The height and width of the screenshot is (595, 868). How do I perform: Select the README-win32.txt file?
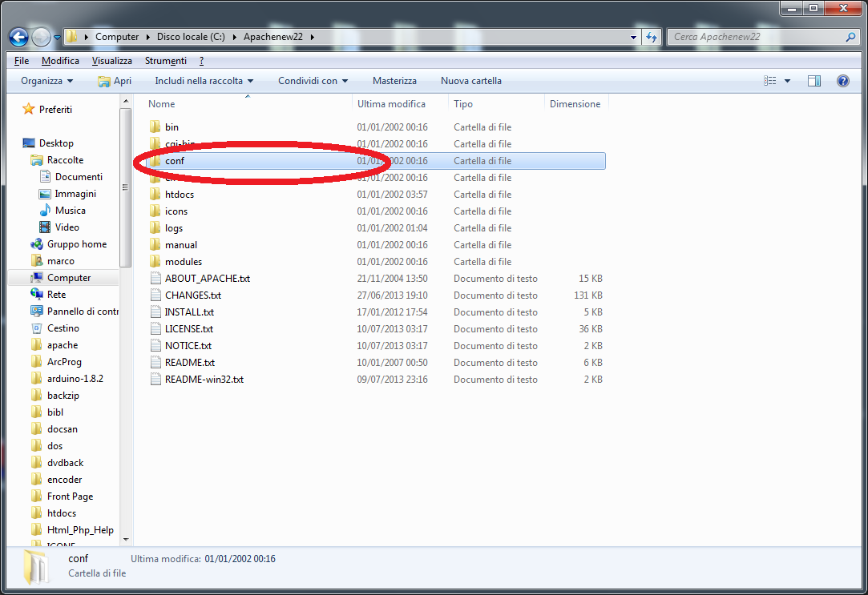click(x=204, y=380)
